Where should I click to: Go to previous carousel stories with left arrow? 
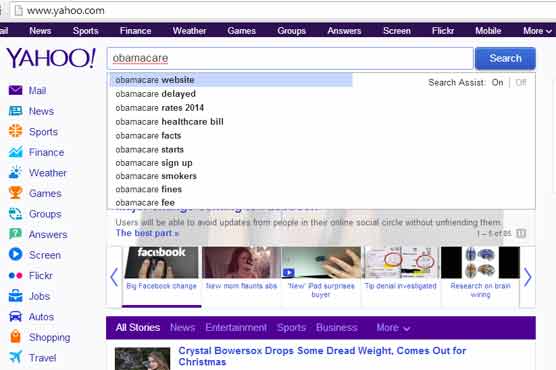[x=114, y=277]
